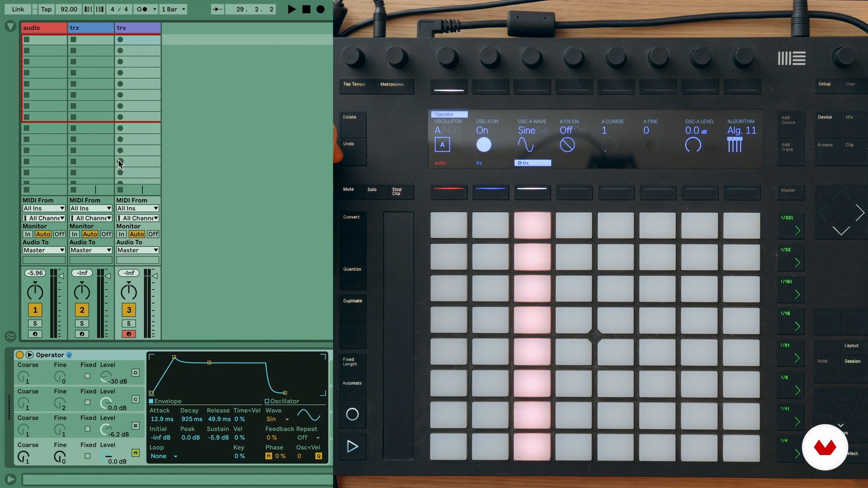Arm track 3 for recording
The image size is (868, 488).
pyautogui.click(x=129, y=334)
